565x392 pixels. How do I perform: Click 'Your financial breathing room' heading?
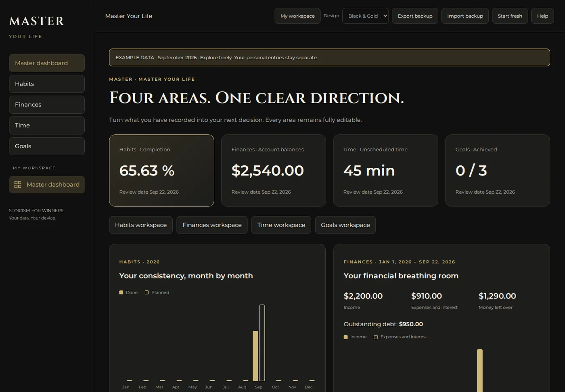401,276
